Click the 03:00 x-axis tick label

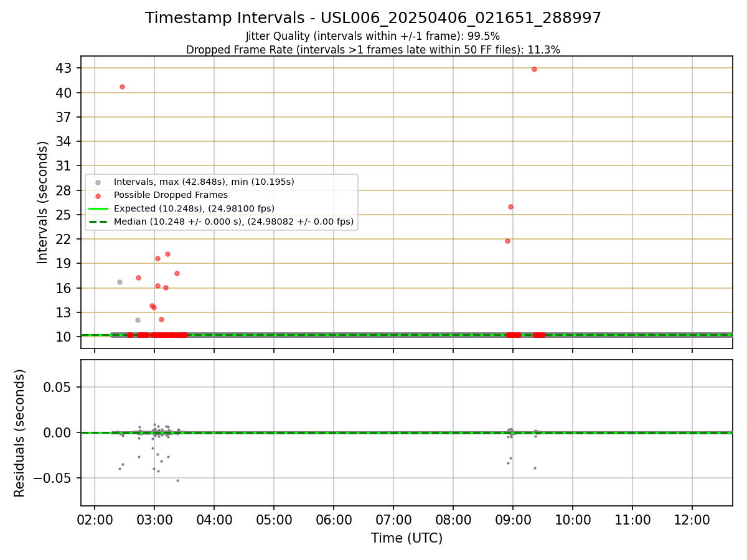coord(154,520)
